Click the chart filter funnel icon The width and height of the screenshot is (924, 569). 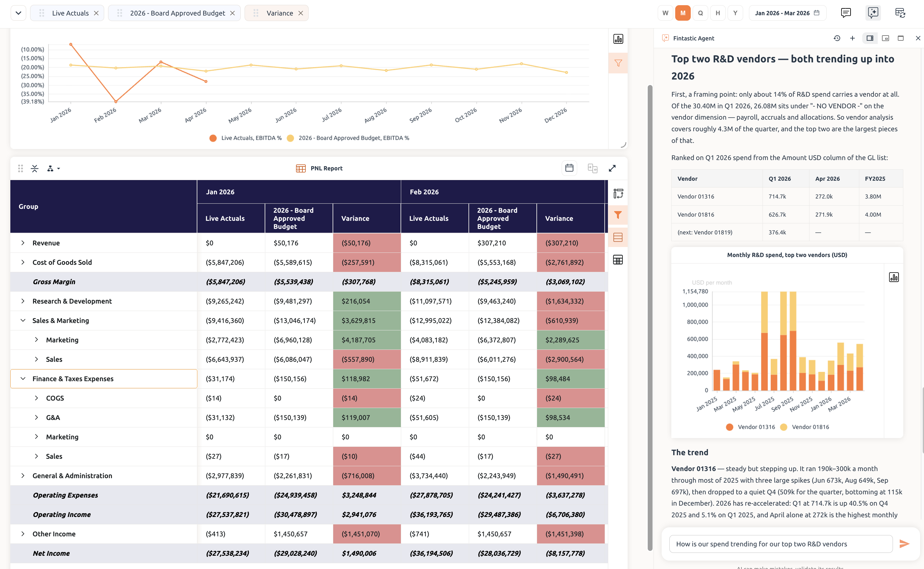coord(618,63)
